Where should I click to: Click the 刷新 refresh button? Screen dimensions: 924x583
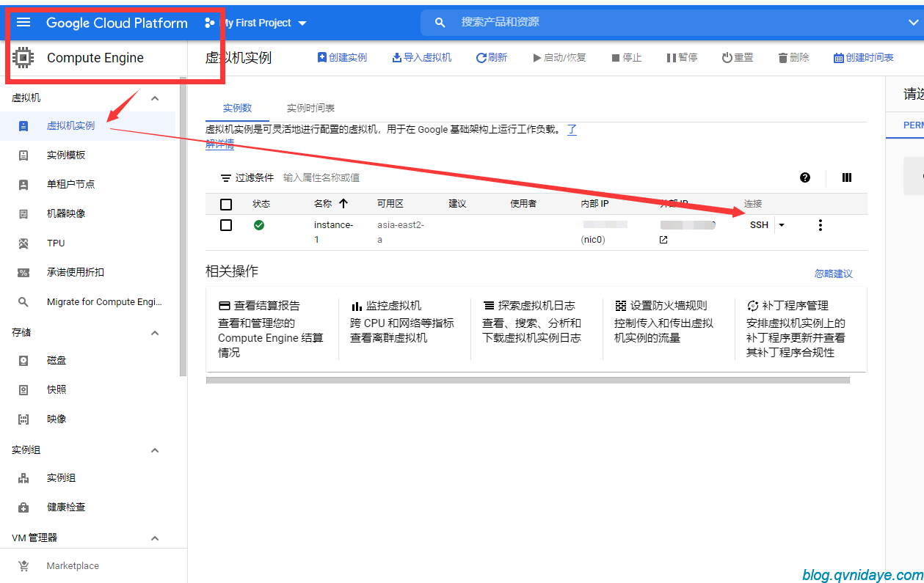(491, 57)
